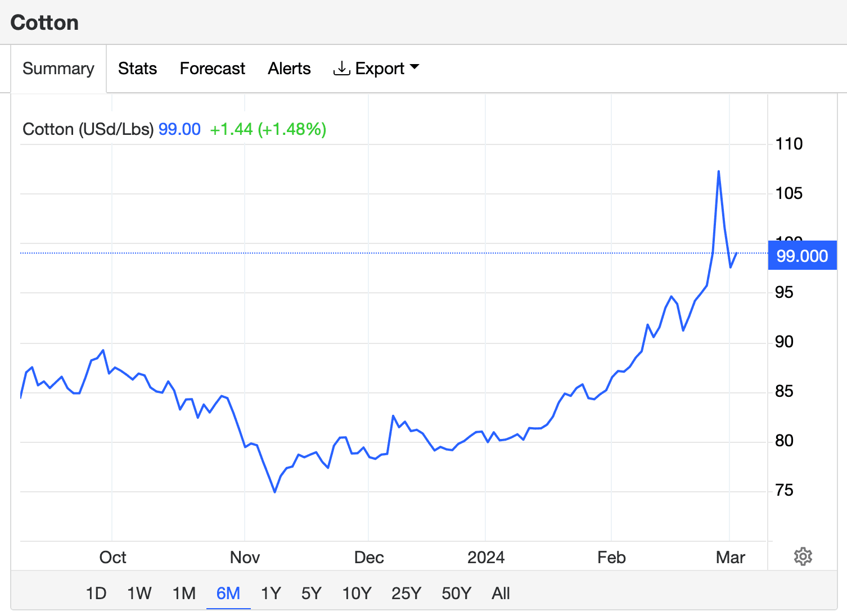The width and height of the screenshot is (847, 616).
Task: Switch to the Summary tab
Action: tap(58, 69)
